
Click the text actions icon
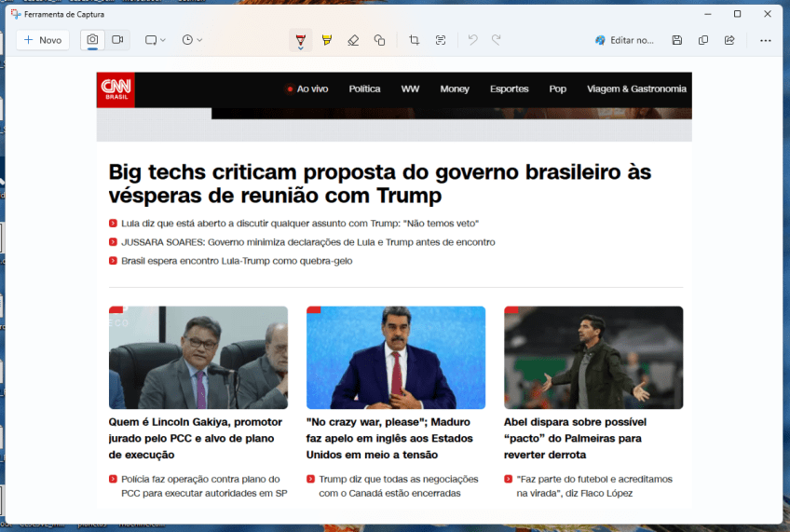441,40
